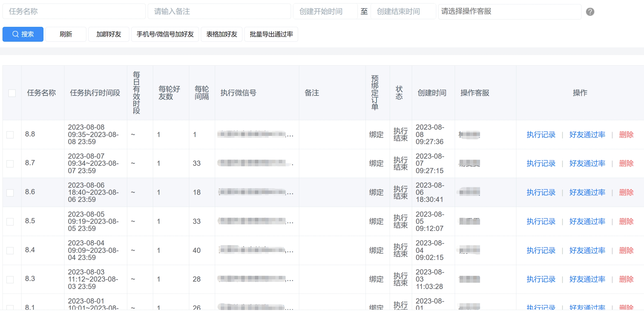Screen dimensions: 644x313
Task: Toggle the select-all checkbox in table header
Action: point(12,93)
